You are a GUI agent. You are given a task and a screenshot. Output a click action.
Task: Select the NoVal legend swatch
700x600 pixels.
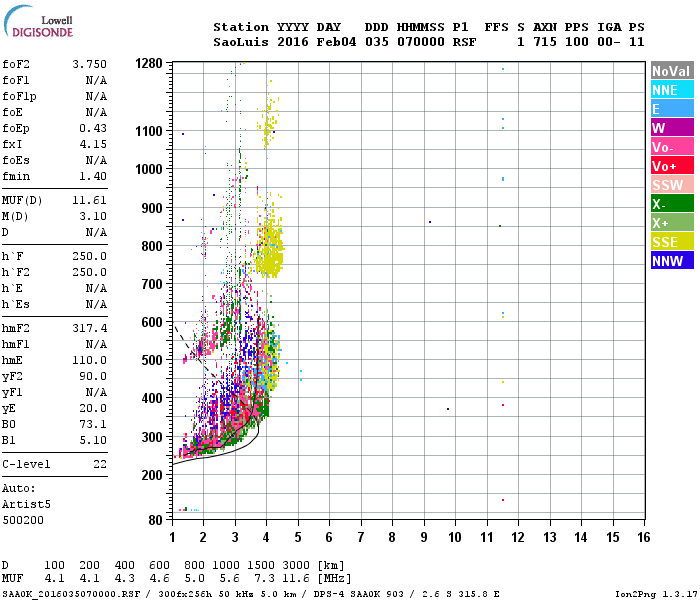[x=672, y=71]
